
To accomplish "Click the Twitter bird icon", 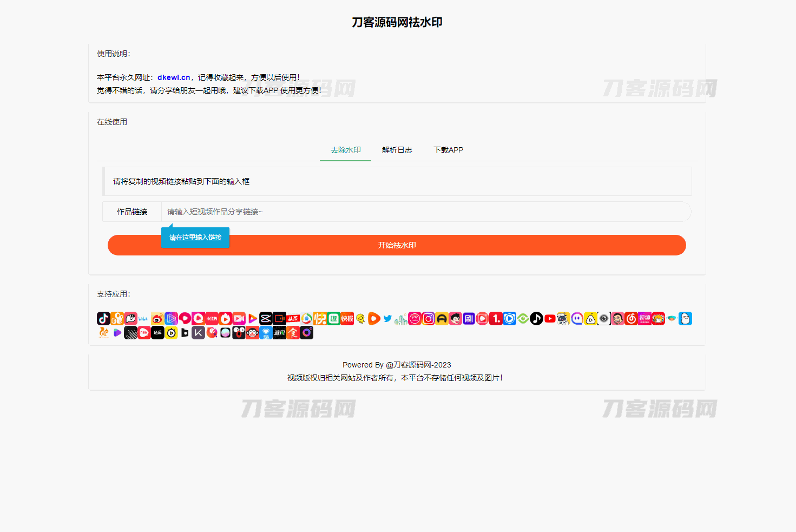I will 387,319.
